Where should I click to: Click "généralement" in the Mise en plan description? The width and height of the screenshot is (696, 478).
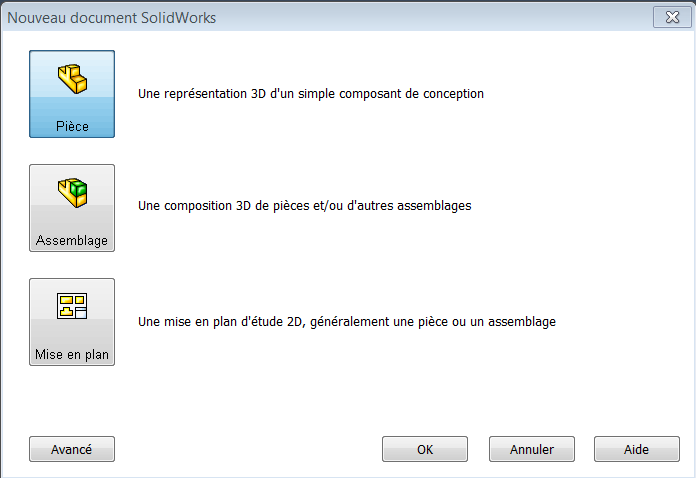click(x=349, y=322)
